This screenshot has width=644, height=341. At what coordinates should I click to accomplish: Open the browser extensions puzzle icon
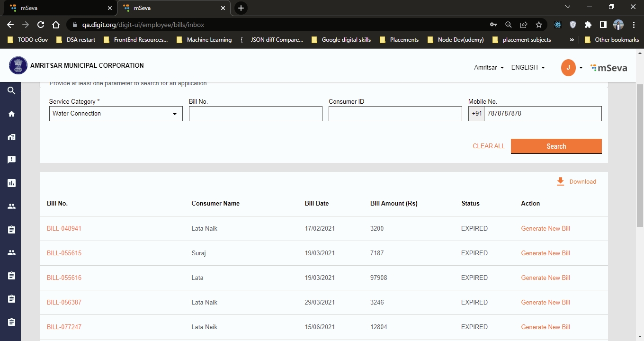click(x=588, y=25)
